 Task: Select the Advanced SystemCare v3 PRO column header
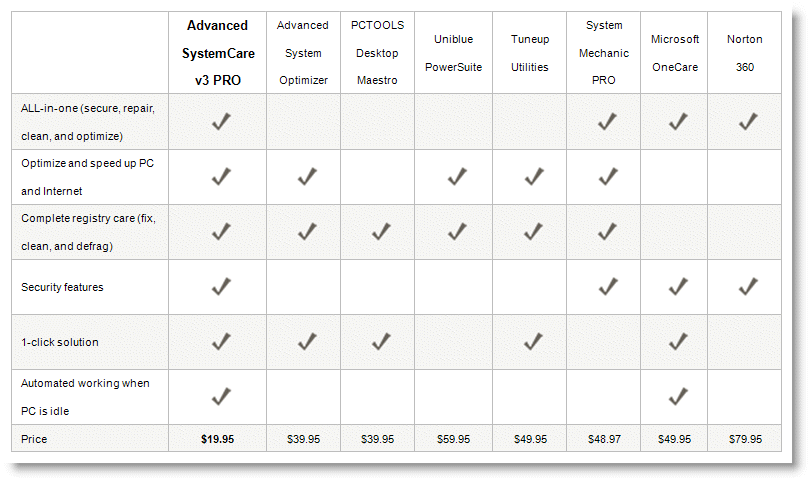218,53
